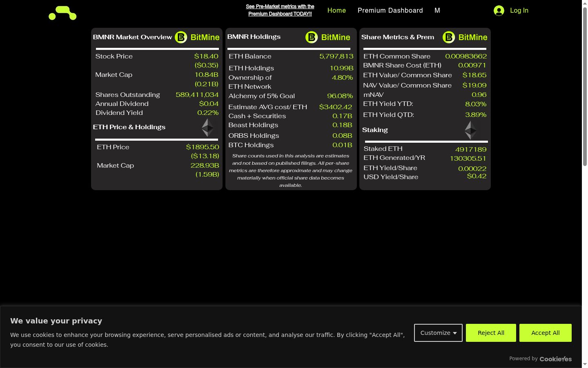
Task: Open the Pre-Market metrics Premium Dashboard link
Action: coord(280,10)
